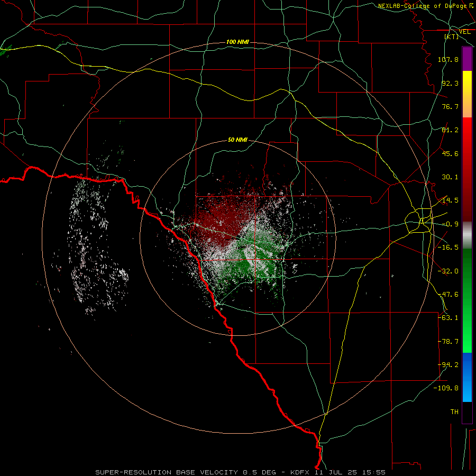
Task: Click the light blue segment of the color bar
Action: tap(467, 377)
